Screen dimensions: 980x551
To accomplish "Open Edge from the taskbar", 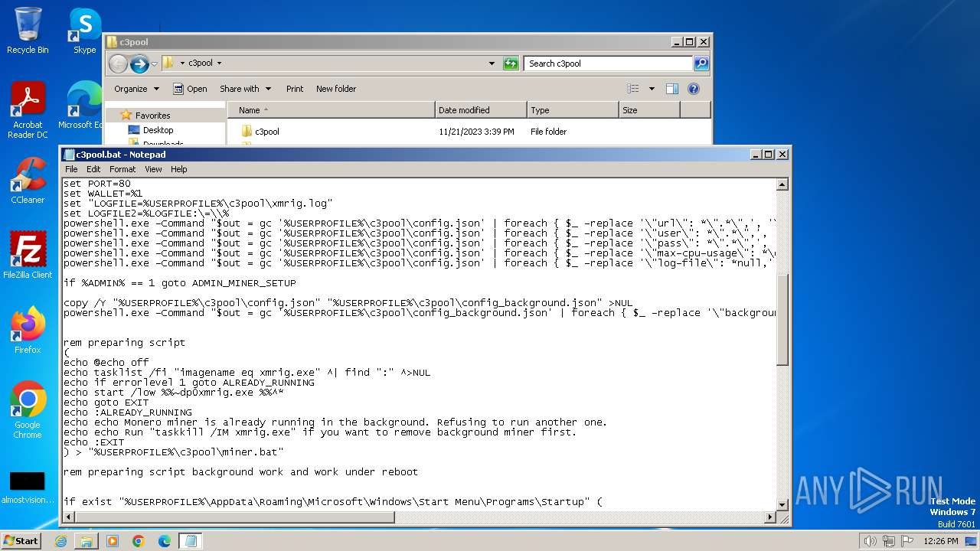I will tap(165, 541).
